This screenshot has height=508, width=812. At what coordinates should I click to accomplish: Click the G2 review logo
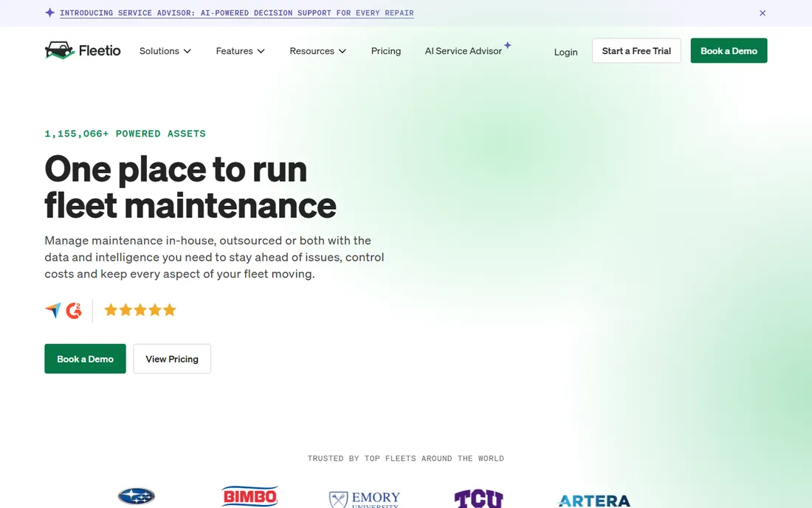coord(74,310)
